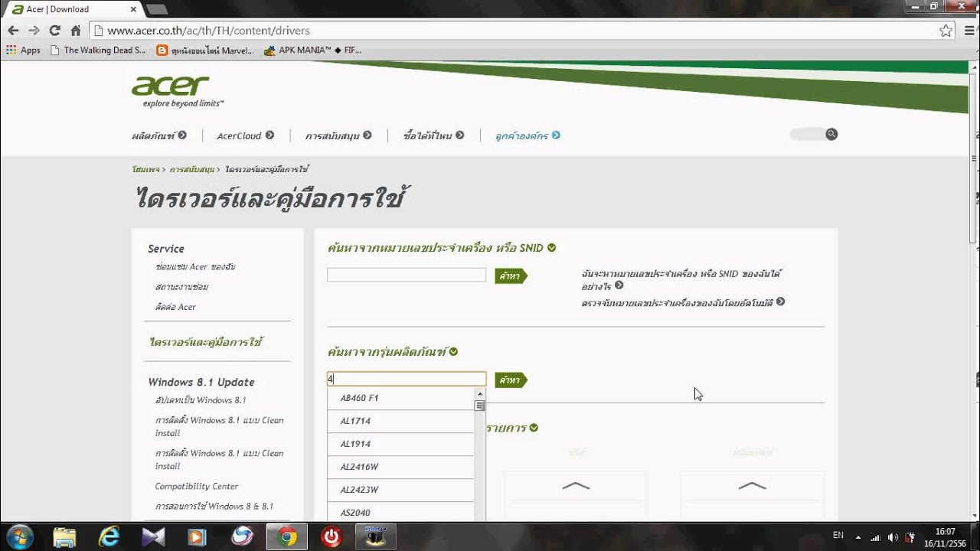Click the browser Forward arrow
Screen dimensions: 980x551
pos(34,31)
